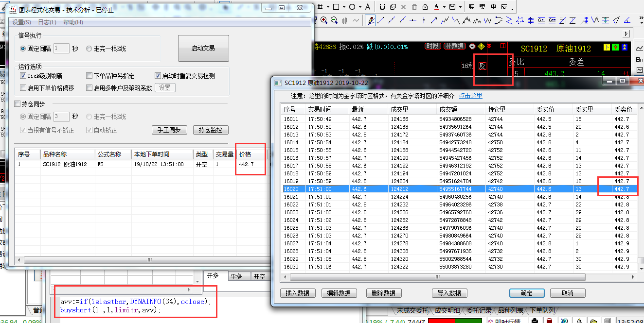Click the lock drawings icon

point(425,7)
